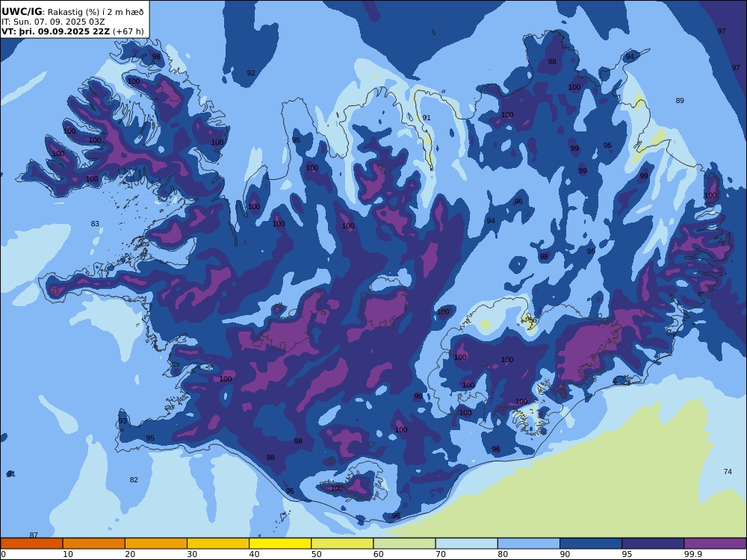The width and height of the screenshot is (747, 560).
Task: Select the bright yellow 40–50 legend swatch
Action: click(280, 544)
